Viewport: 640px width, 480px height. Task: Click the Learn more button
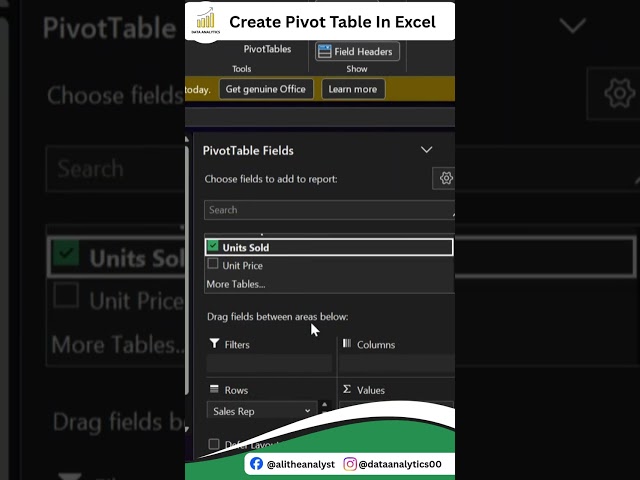tap(353, 89)
